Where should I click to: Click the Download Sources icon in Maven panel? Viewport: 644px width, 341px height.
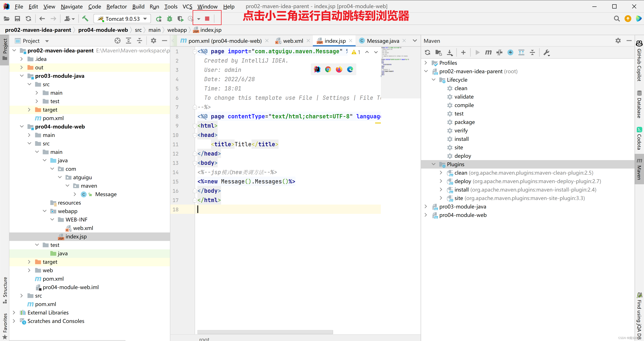(x=450, y=52)
